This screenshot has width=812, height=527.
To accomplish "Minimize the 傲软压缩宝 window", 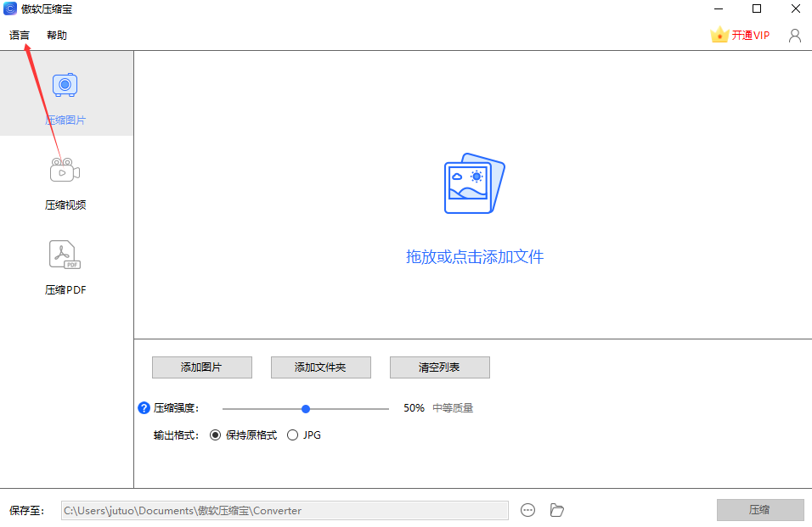I will click(x=719, y=8).
